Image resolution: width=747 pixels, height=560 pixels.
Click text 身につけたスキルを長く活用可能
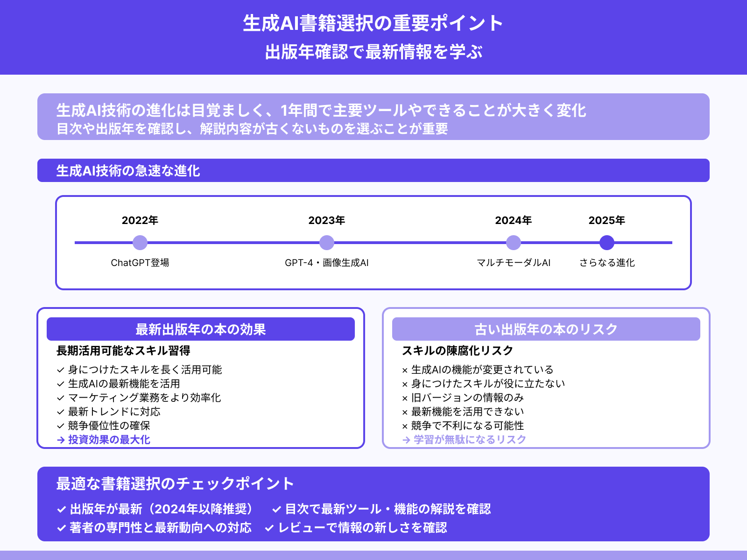(145, 370)
